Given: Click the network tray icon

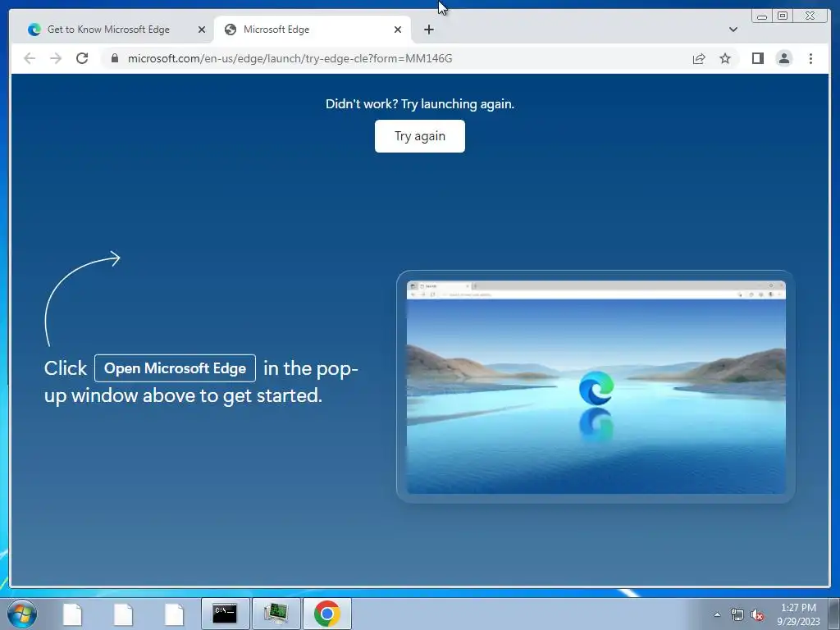Looking at the screenshot, I should [737, 614].
